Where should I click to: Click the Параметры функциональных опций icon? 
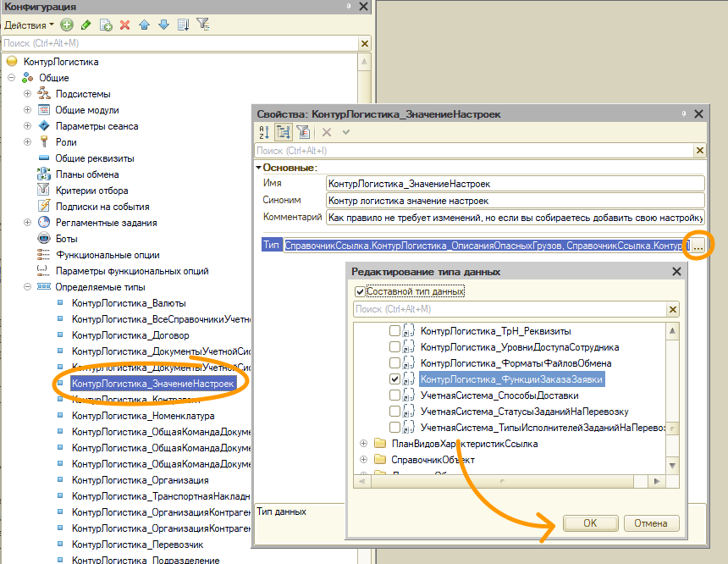pyautogui.click(x=42, y=270)
